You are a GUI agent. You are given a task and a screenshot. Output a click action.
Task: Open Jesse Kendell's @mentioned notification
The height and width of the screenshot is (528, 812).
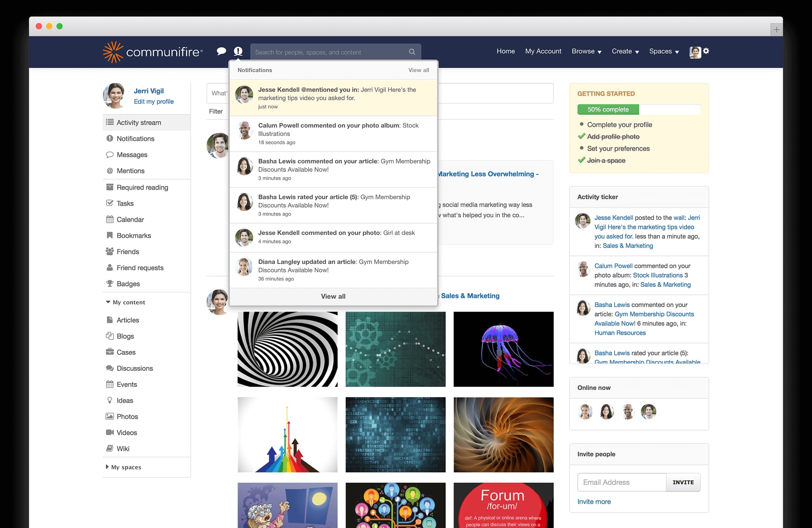[x=333, y=98]
